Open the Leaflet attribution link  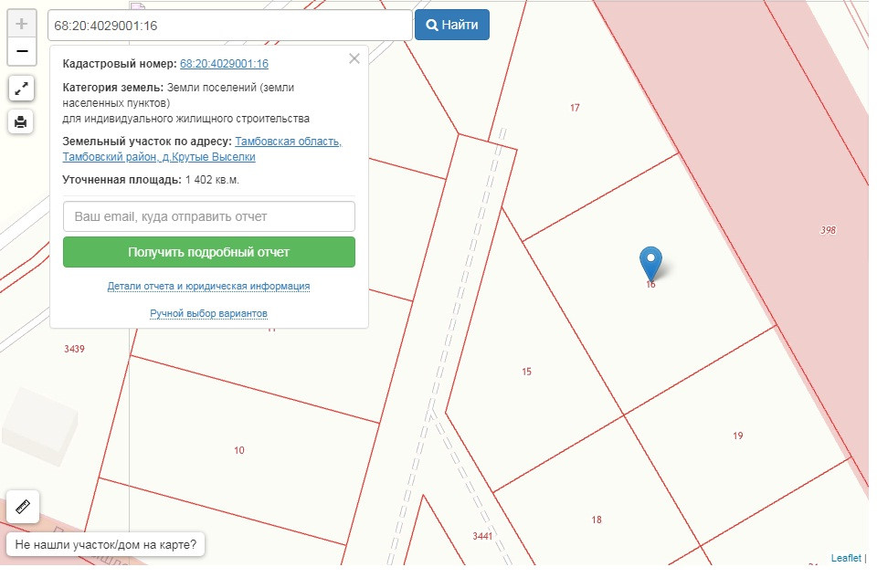(x=845, y=558)
